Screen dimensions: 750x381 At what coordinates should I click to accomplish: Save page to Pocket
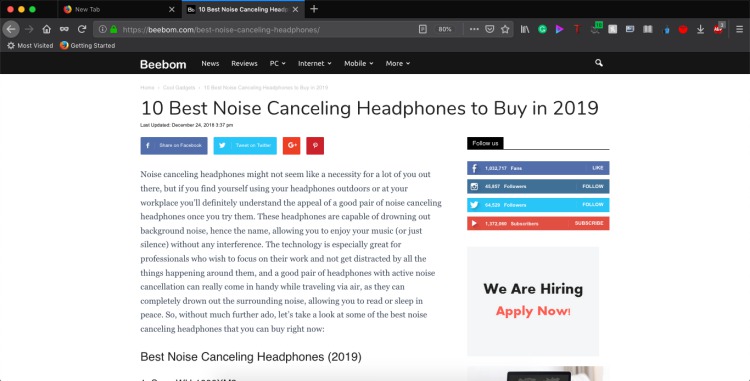click(x=490, y=29)
